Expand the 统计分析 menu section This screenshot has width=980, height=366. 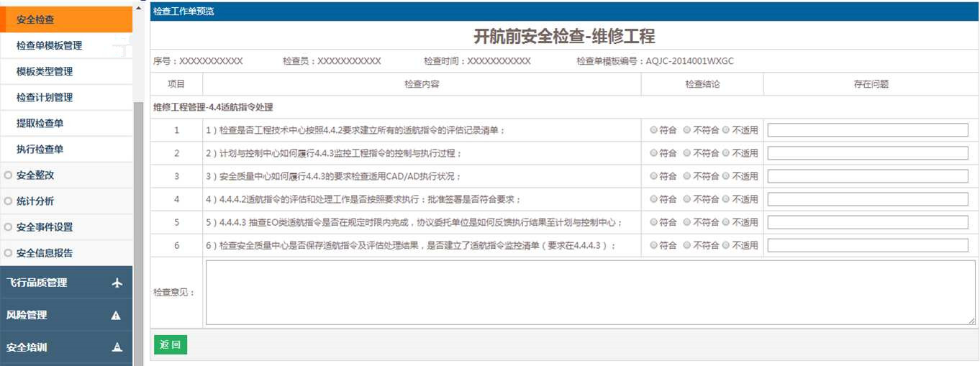[x=66, y=201]
